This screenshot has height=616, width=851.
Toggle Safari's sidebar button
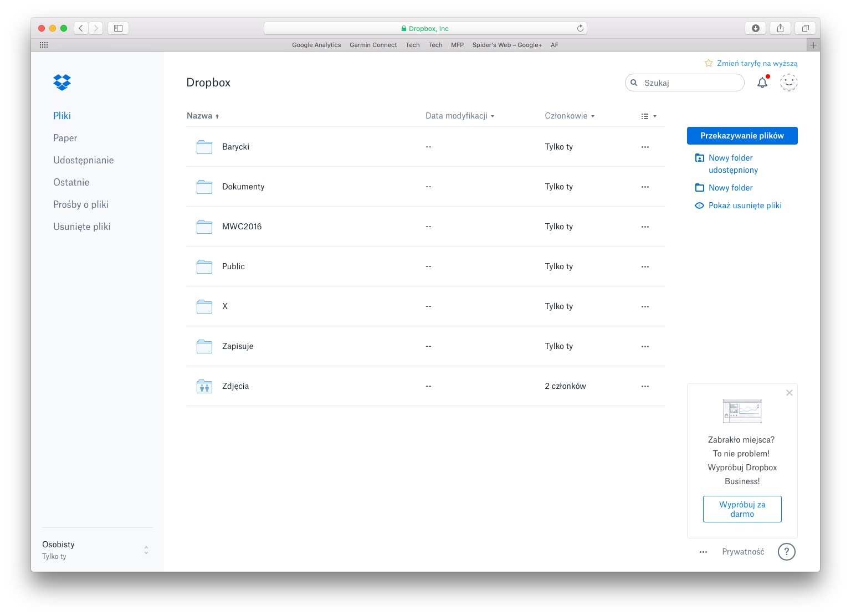pos(118,28)
